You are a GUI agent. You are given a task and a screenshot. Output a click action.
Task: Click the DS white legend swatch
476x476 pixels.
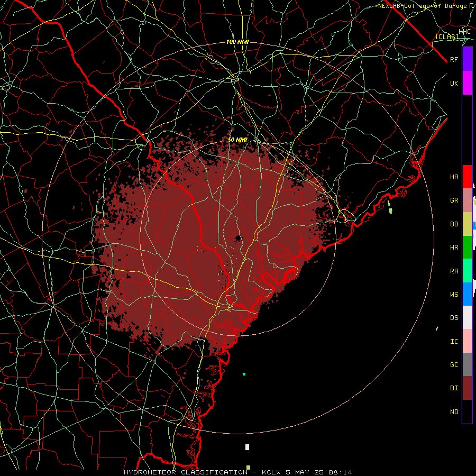[x=467, y=317]
